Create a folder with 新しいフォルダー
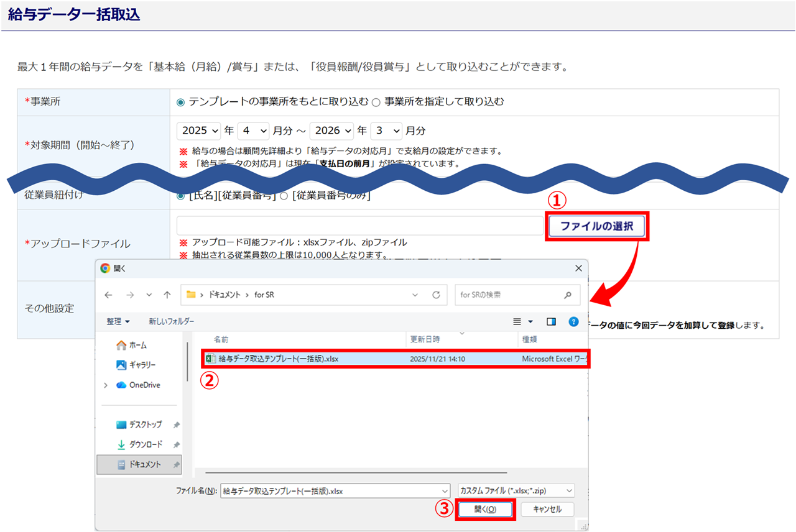The height and width of the screenshot is (532, 796). click(x=171, y=321)
